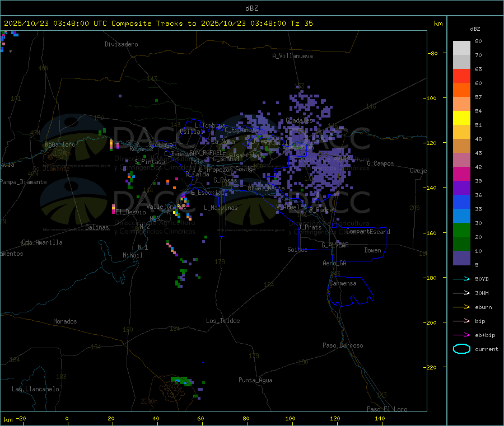504x426 pixels.
Task: Select the bright yellow legend swatch
Action: tap(461, 118)
